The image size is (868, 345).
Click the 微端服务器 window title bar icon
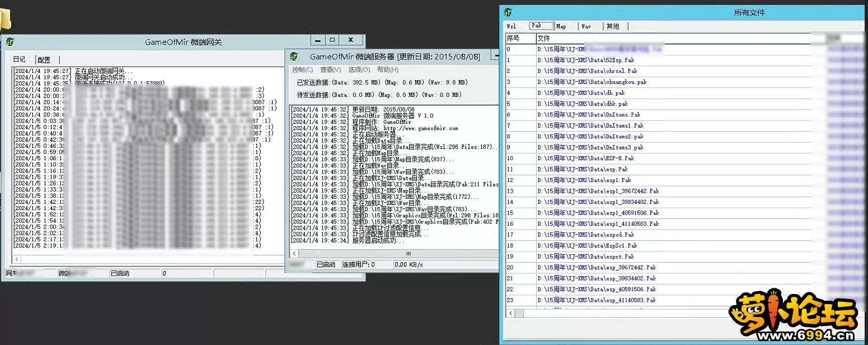[x=294, y=56]
